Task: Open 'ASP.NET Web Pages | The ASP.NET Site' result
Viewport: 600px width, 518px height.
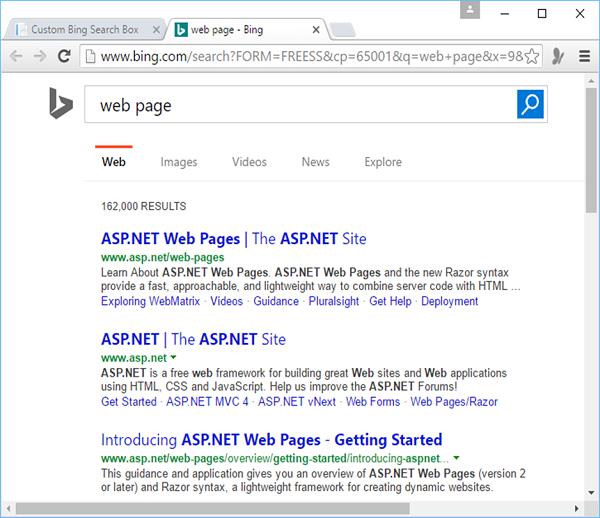Action: 233,239
